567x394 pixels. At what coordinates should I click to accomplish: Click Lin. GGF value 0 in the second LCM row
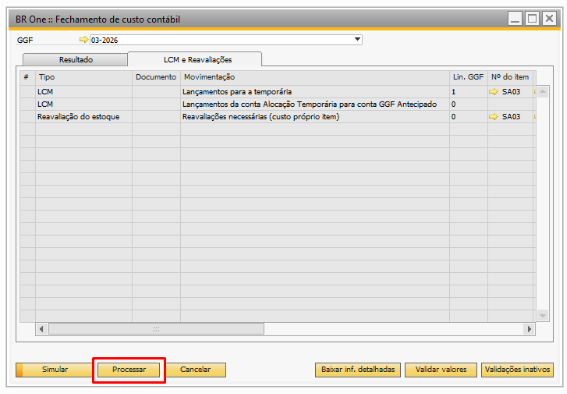[468, 104]
